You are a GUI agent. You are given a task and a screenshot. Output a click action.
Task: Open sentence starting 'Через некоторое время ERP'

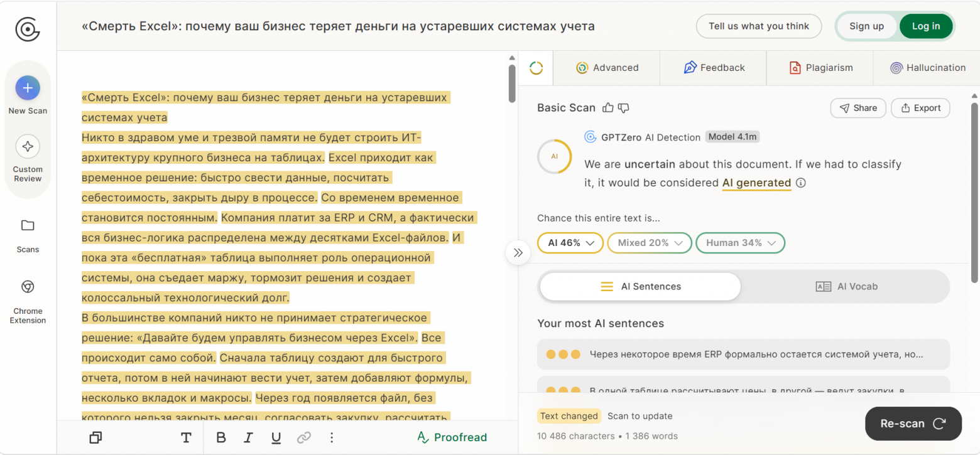(x=743, y=355)
